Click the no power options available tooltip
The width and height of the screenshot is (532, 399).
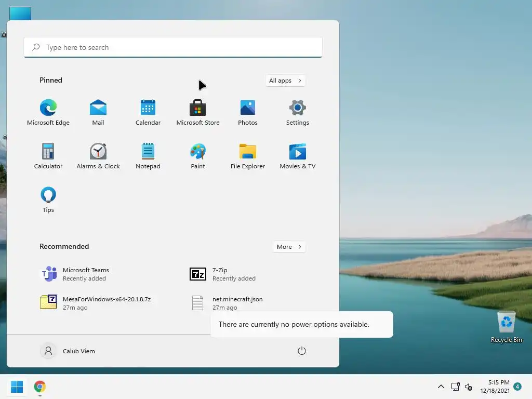[x=302, y=324]
